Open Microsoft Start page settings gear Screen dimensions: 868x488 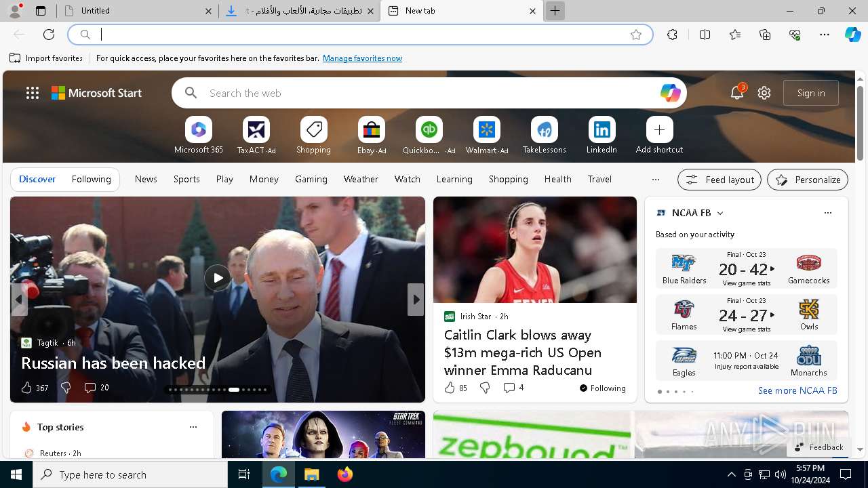(764, 93)
